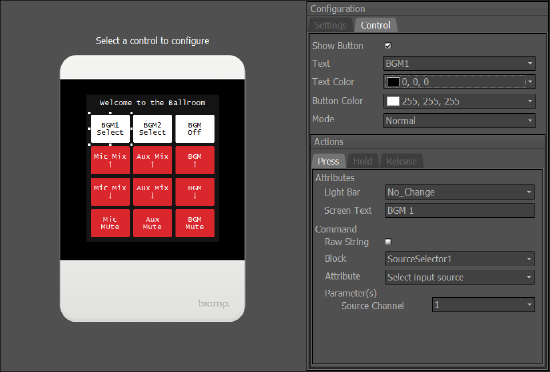
Task: Click the Screen Text input field
Action: point(460,210)
